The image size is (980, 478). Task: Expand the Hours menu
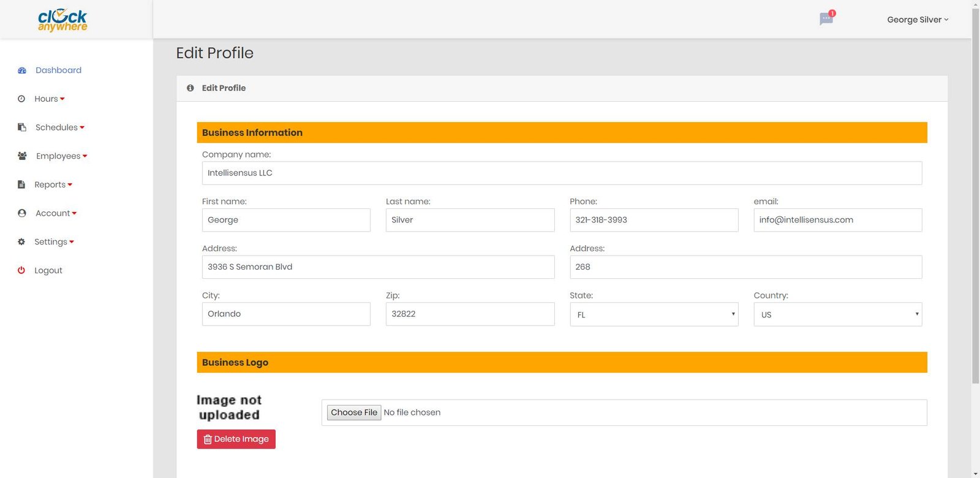coord(49,99)
